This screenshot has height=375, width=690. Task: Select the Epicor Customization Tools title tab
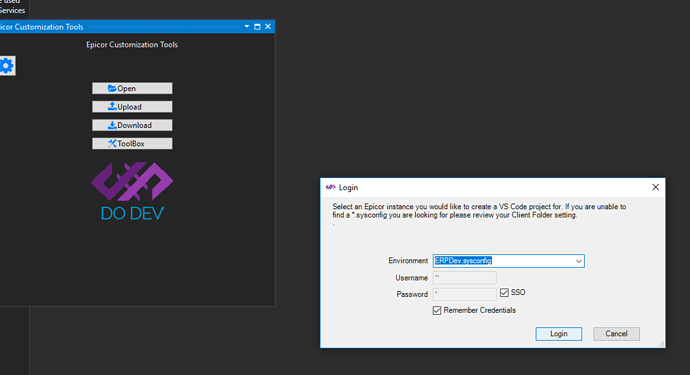pyautogui.click(x=42, y=27)
